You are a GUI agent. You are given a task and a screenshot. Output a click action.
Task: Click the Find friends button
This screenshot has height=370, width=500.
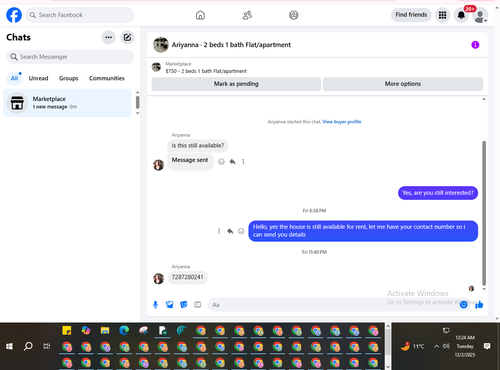(x=411, y=15)
